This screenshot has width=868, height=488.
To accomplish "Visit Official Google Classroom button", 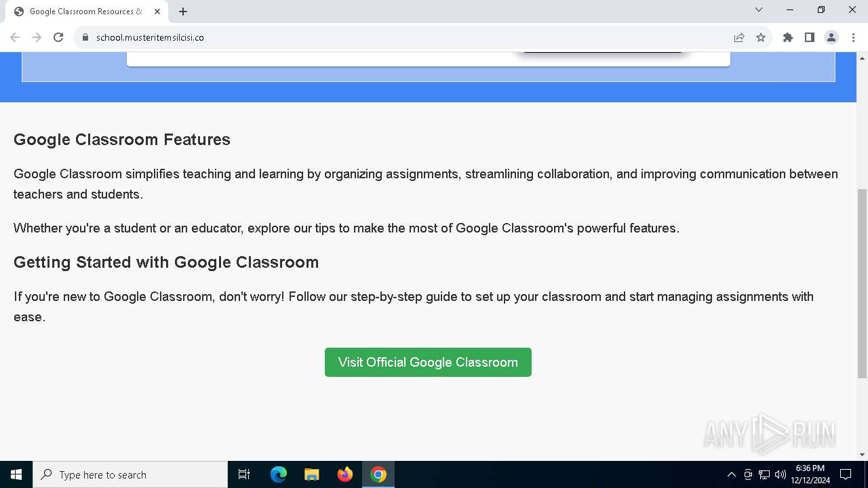I will pyautogui.click(x=428, y=363).
